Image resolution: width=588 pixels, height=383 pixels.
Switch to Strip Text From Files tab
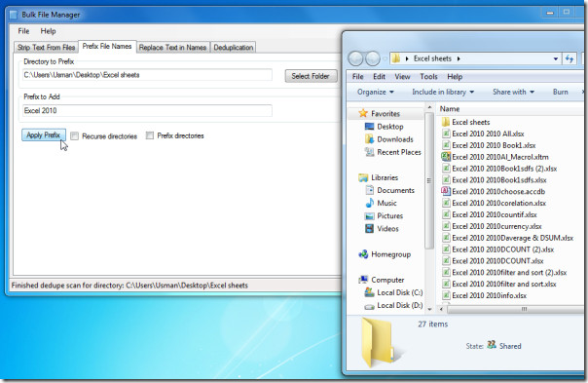click(x=46, y=48)
